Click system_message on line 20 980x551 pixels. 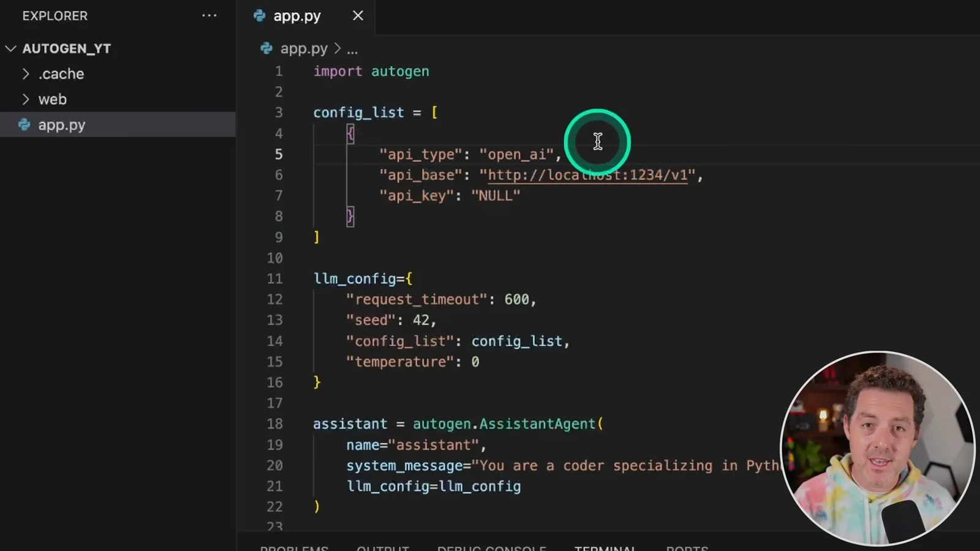tap(404, 466)
